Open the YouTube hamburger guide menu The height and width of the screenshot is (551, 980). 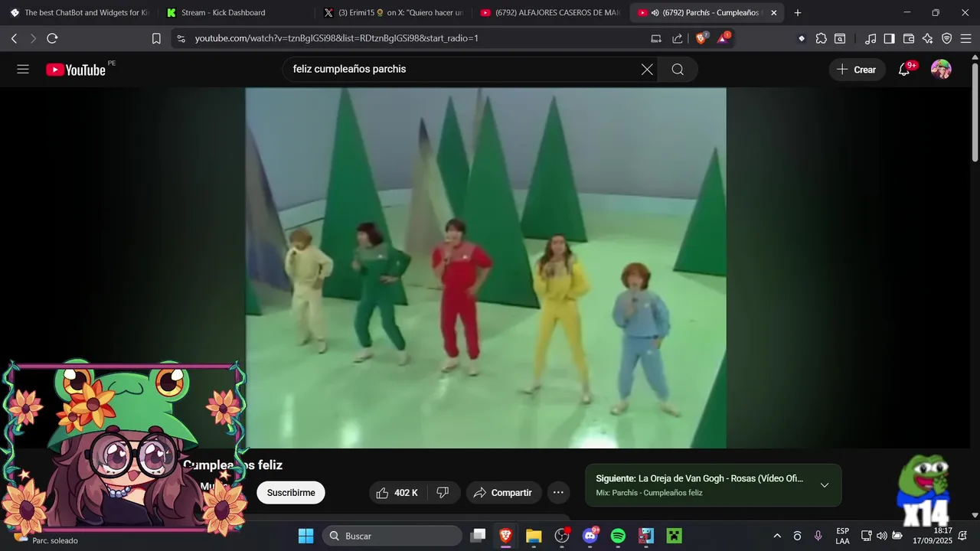coord(23,70)
